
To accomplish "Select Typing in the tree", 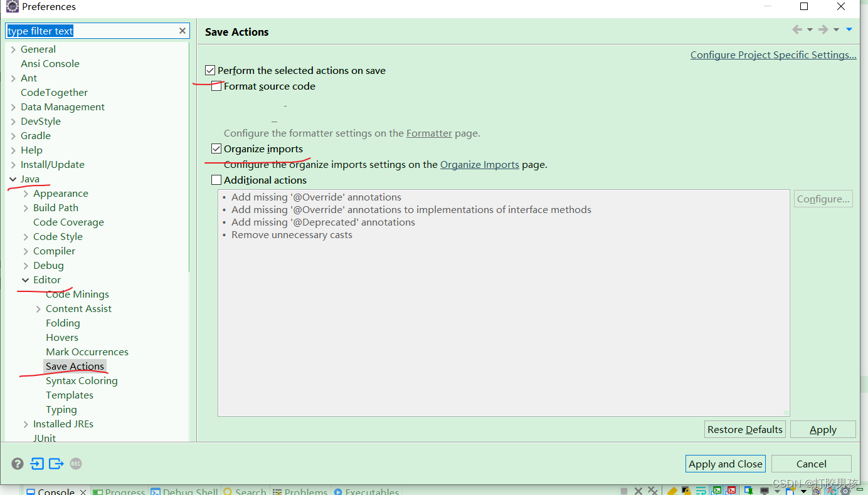I will tap(61, 410).
